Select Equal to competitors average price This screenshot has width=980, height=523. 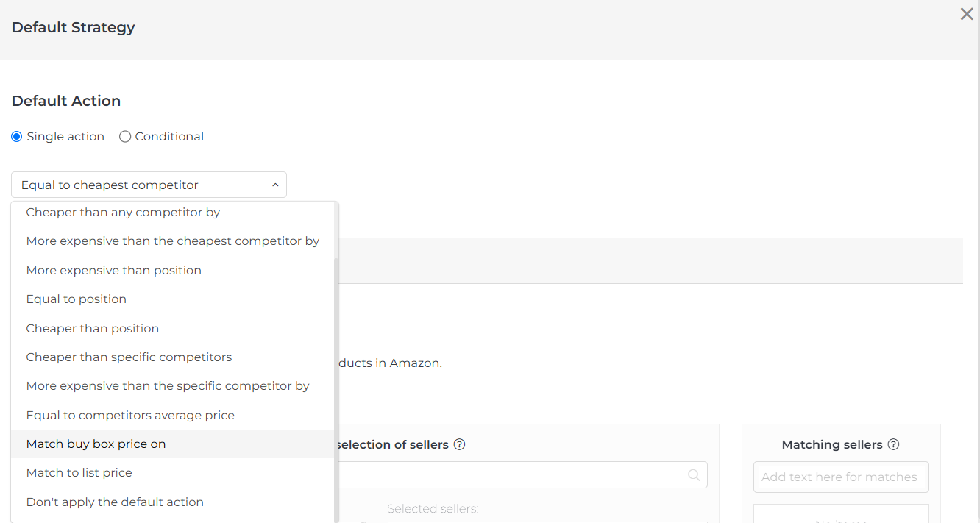[130, 416]
